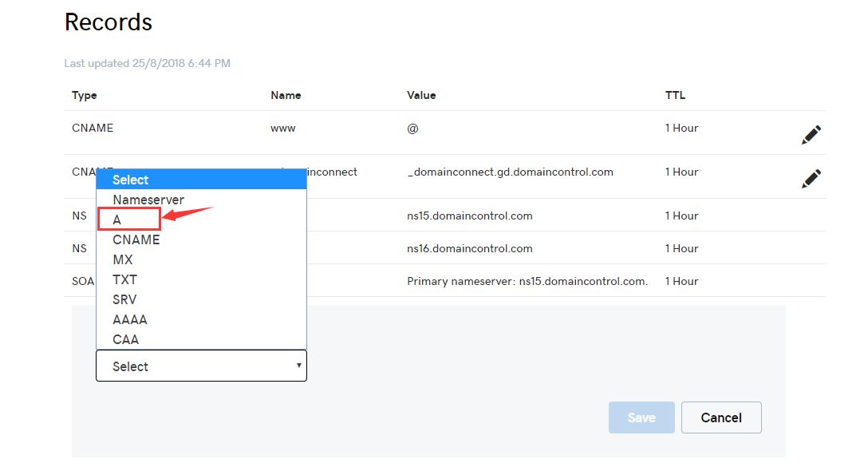Select Nameserver from the type list
Viewport: 868px width, 467px height.
148,200
